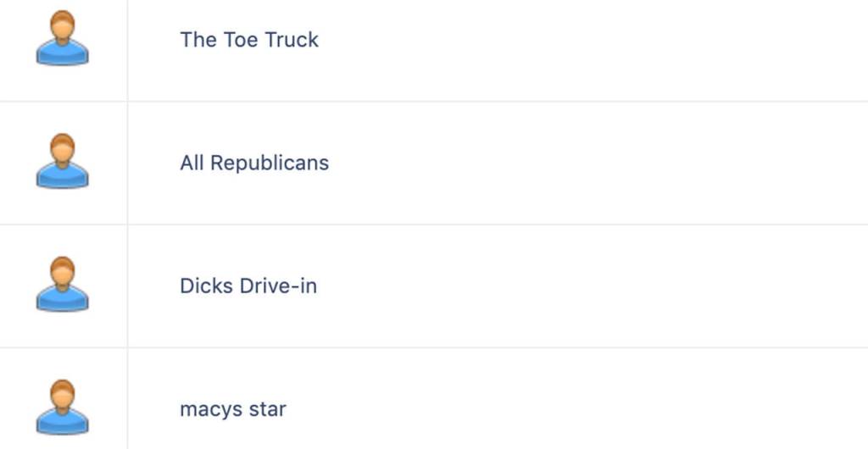Click the All Republicans name text
This screenshot has height=449, width=868.
254,163
